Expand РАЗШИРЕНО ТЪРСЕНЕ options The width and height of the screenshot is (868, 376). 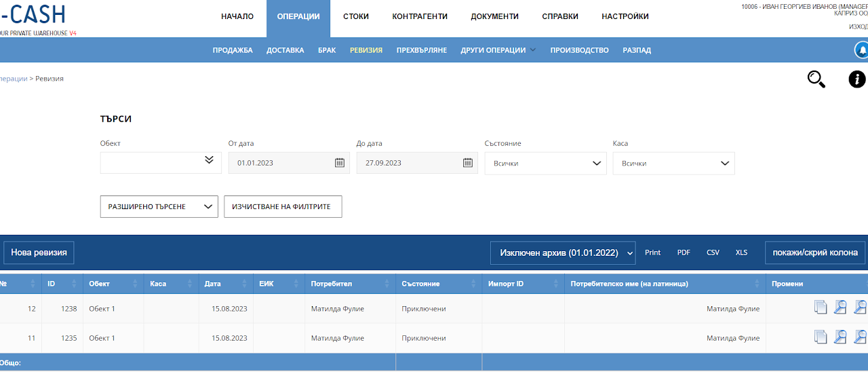pyautogui.click(x=159, y=206)
